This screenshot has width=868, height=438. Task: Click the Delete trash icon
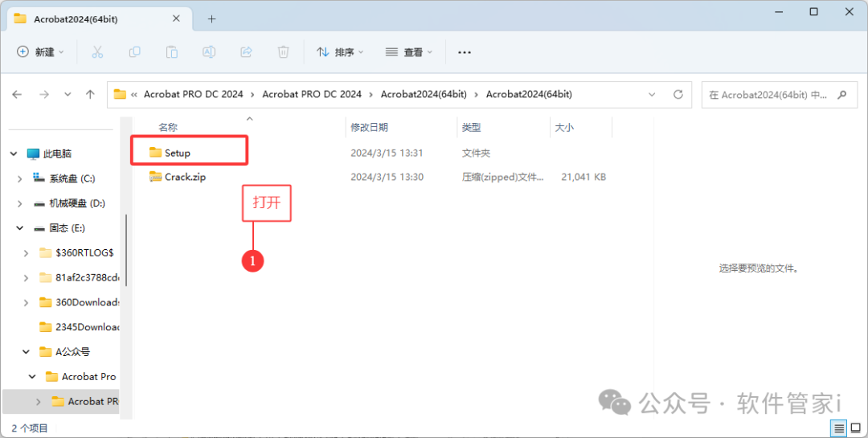[283, 52]
